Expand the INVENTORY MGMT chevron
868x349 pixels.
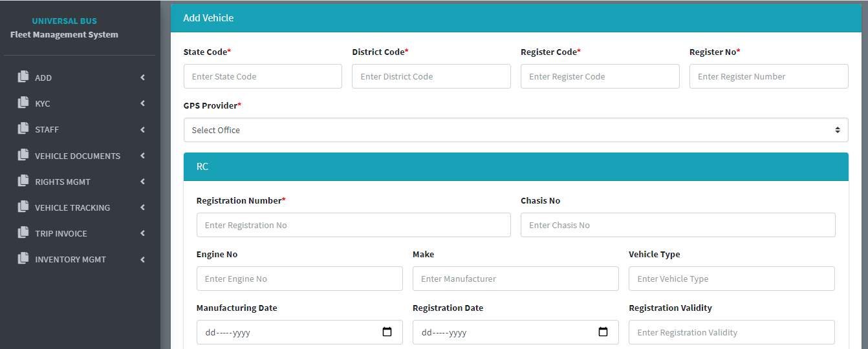tap(142, 259)
